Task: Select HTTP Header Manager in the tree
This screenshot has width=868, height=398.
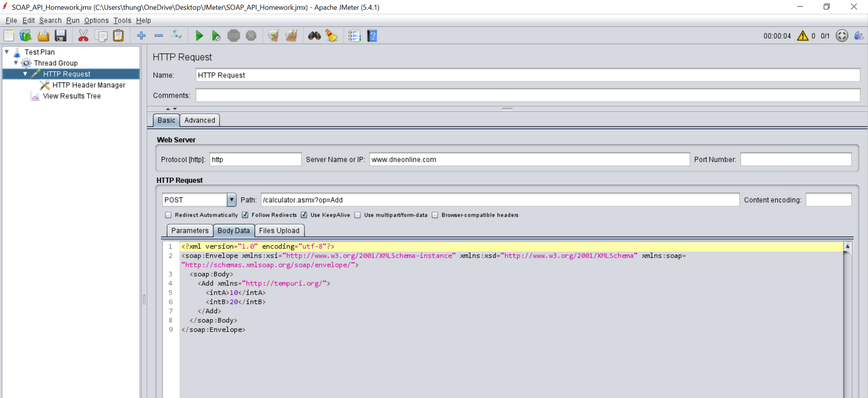Action: point(89,85)
